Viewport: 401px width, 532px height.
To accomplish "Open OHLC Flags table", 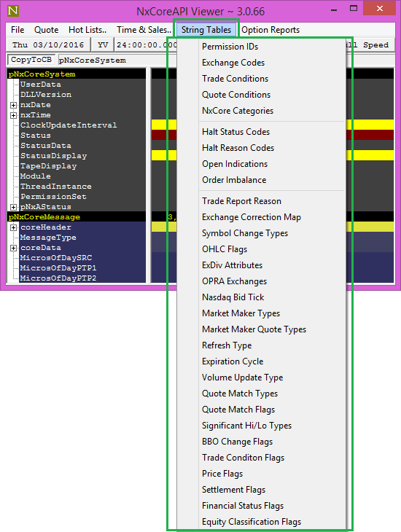I will click(225, 249).
